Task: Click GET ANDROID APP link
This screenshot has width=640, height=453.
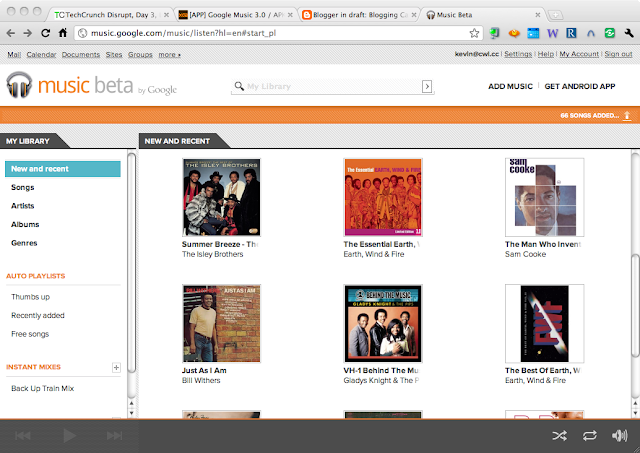Action: click(579, 87)
